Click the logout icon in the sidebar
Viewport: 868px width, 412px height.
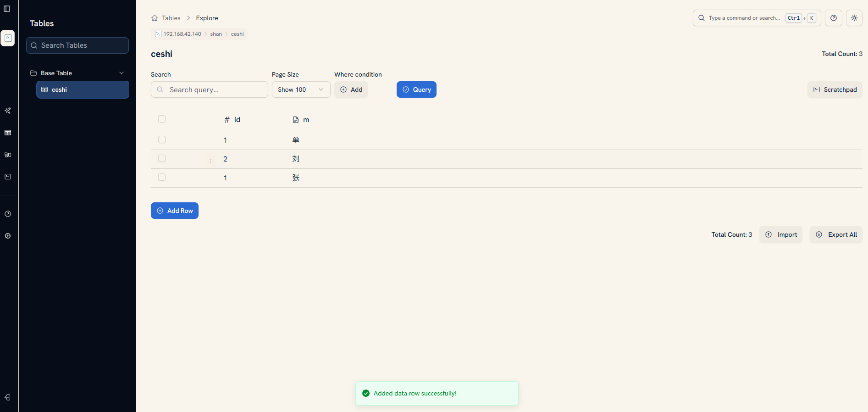[x=8, y=397]
